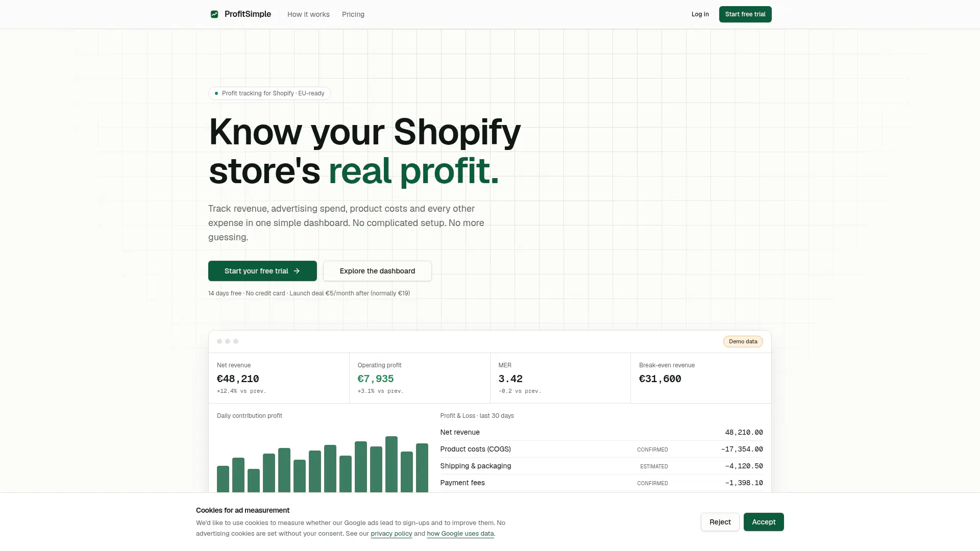Click the Product costs (COGS) row label
The height and width of the screenshot is (551, 980).
[x=475, y=449]
